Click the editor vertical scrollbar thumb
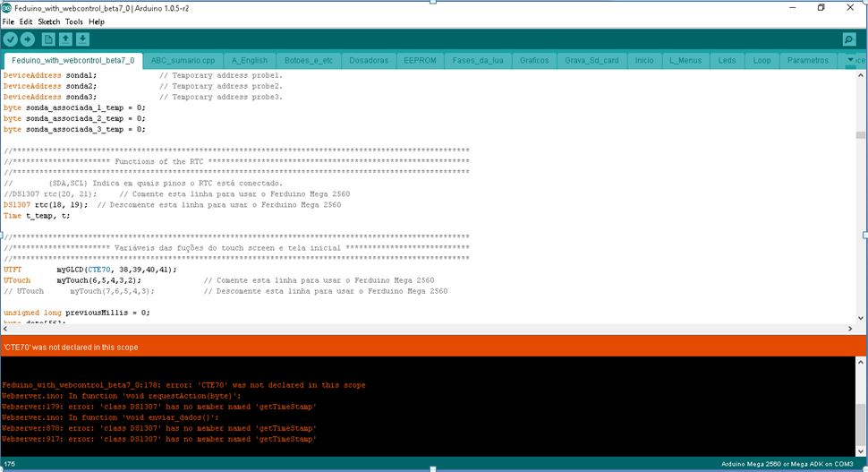Image resolution: width=868 pixels, height=472 pixels. click(860, 135)
